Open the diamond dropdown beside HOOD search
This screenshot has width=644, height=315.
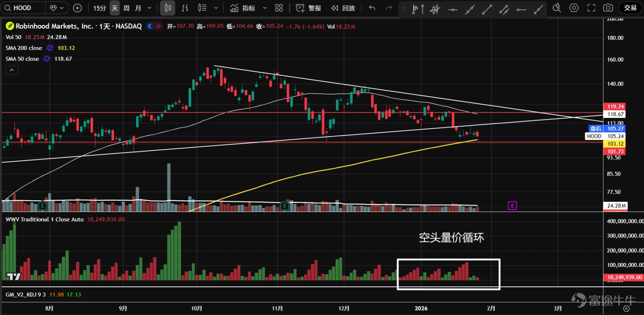click(x=57, y=8)
